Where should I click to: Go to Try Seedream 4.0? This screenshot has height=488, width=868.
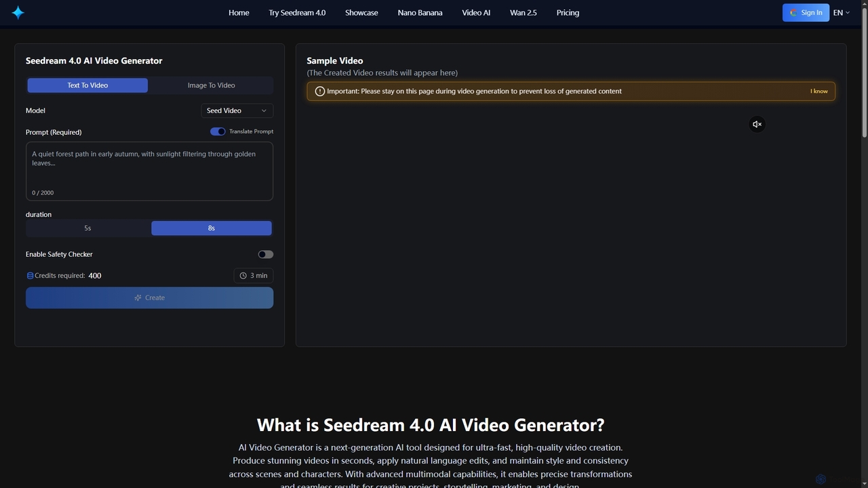(x=297, y=12)
